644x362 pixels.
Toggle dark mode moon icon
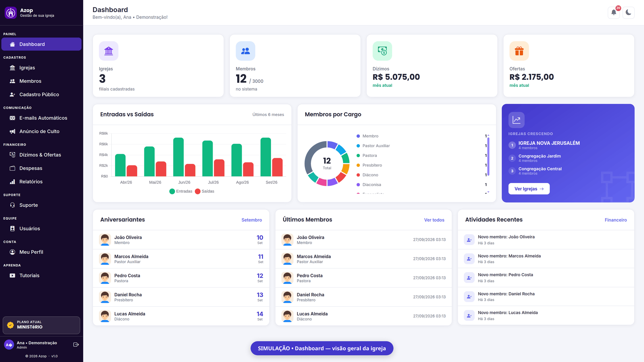coord(628,12)
